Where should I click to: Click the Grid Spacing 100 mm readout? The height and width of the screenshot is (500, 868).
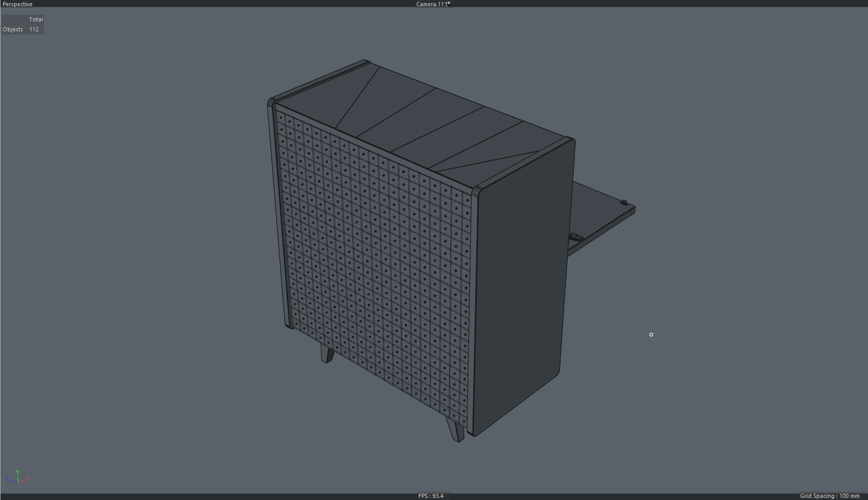click(829, 496)
